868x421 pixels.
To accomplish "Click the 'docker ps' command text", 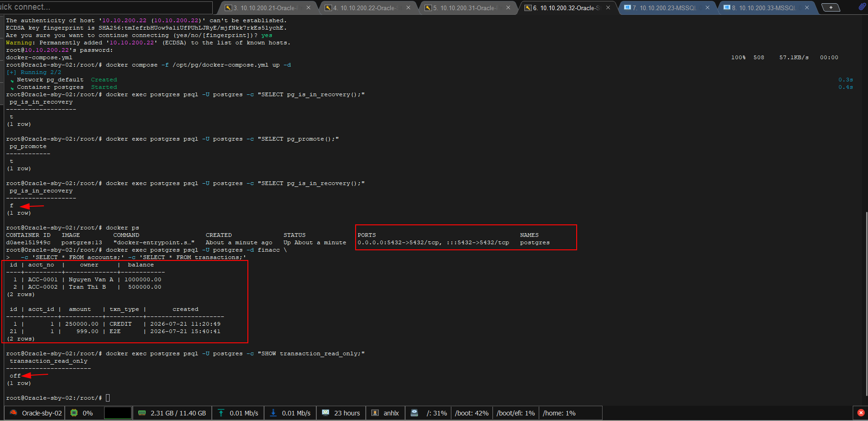I will tap(123, 228).
